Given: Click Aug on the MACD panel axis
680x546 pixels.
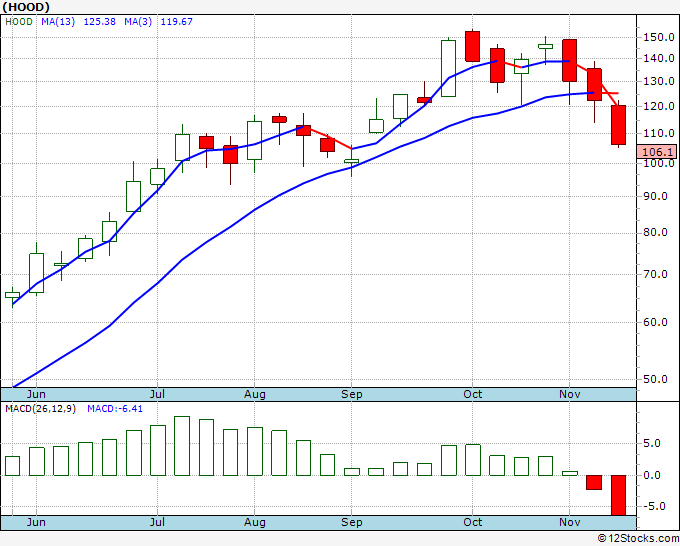Looking at the screenshot, I should point(255,522).
